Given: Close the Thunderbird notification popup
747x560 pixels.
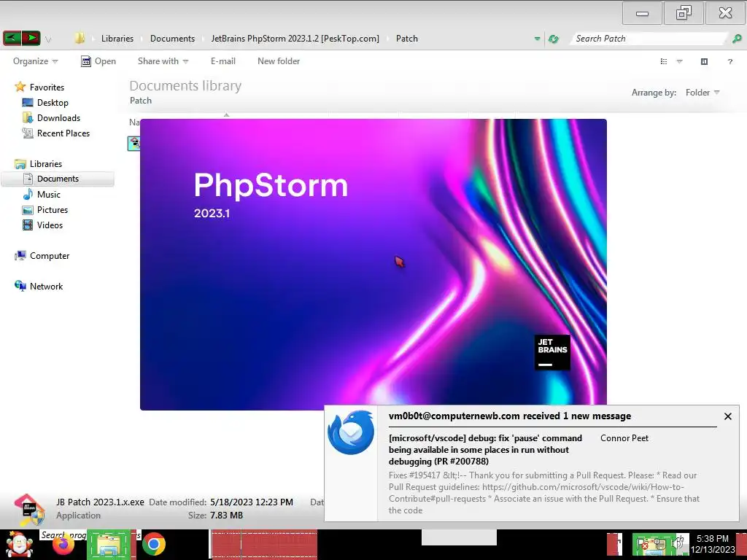Looking at the screenshot, I should point(728,416).
